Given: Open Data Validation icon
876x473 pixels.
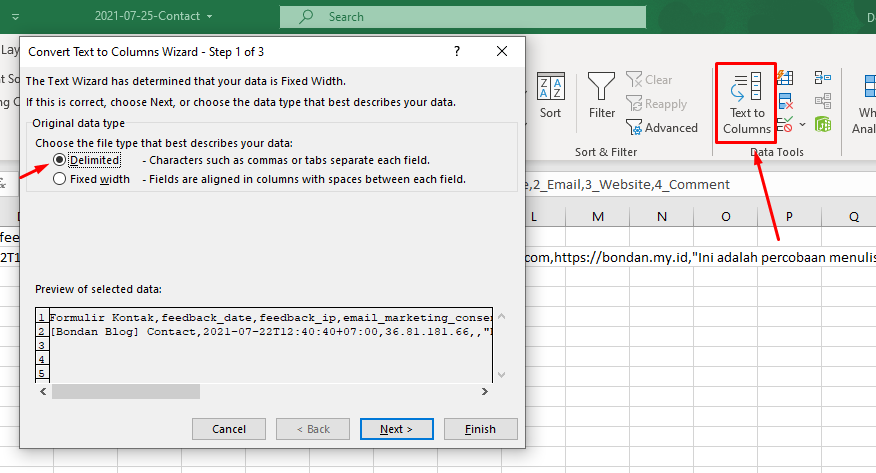Looking at the screenshot, I should [x=784, y=124].
